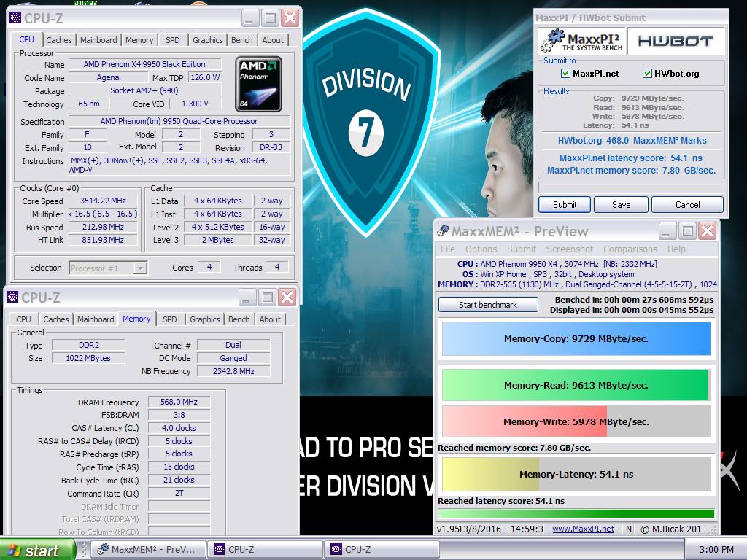
Task: Click the empty text field above Submit
Action: (631, 187)
